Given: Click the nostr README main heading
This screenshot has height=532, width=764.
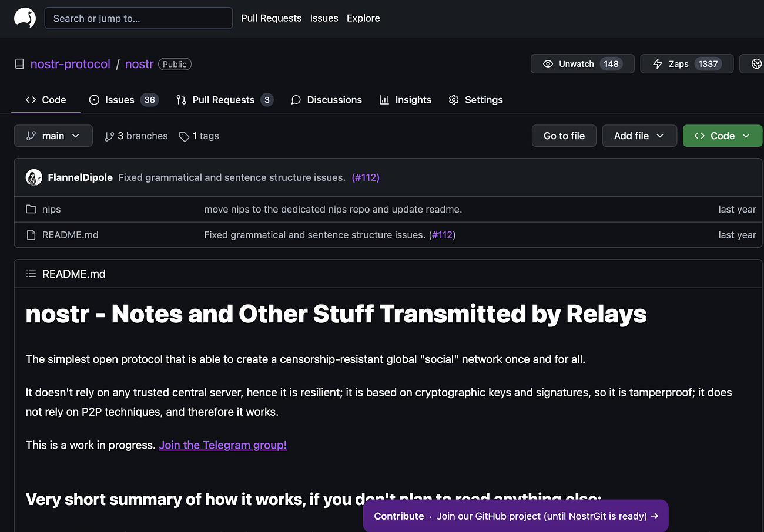Looking at the screenshot, I should 336,314.
